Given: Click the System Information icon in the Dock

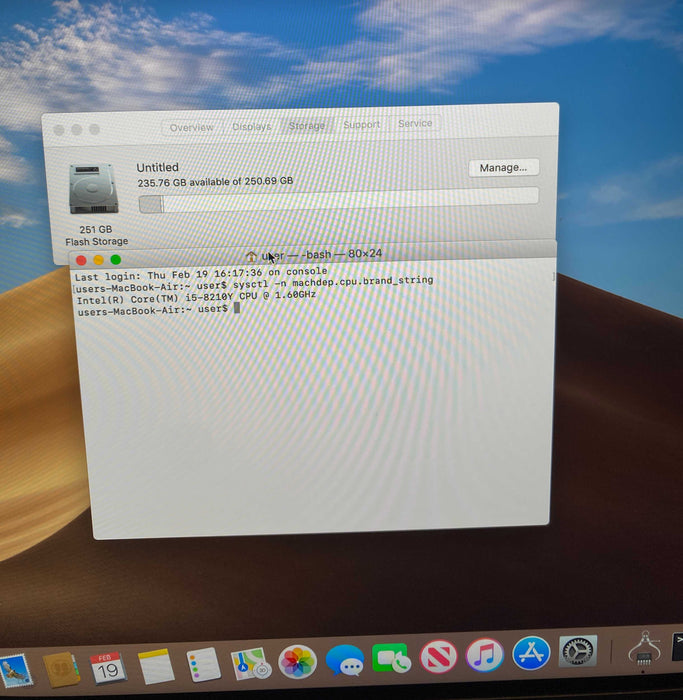Looking at the screenshot, I should point(645,648).
